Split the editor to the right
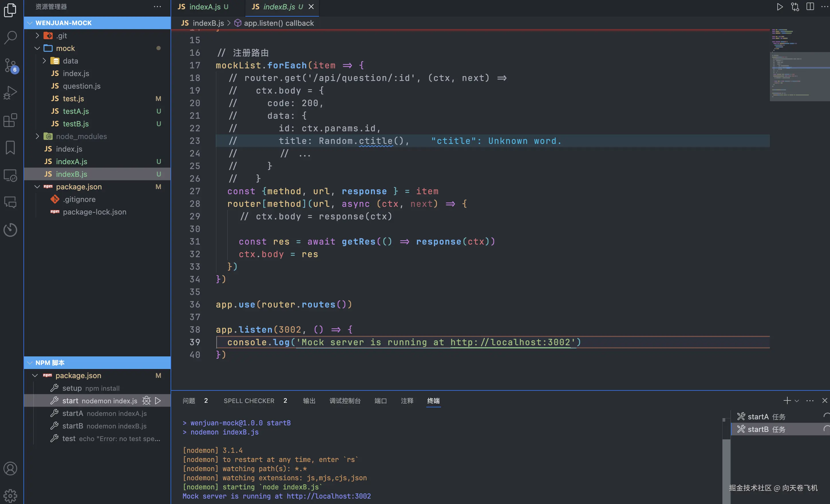 (x=810, y=7)
